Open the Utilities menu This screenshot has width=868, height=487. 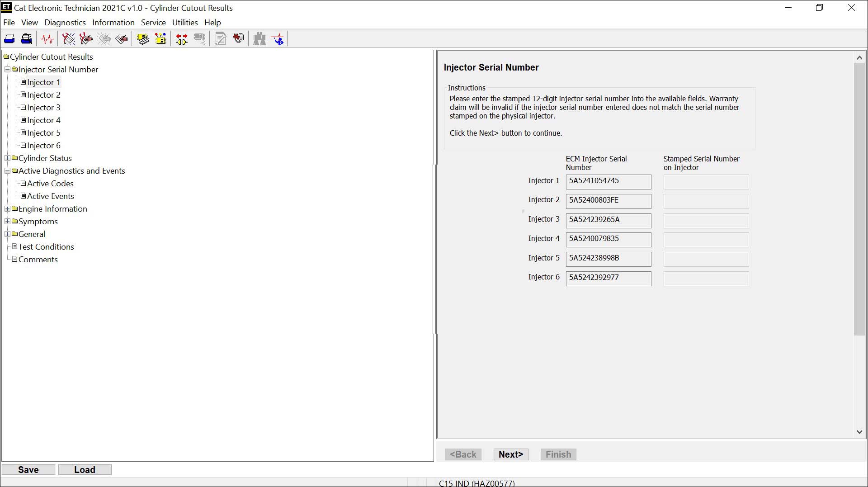point(184,22)
